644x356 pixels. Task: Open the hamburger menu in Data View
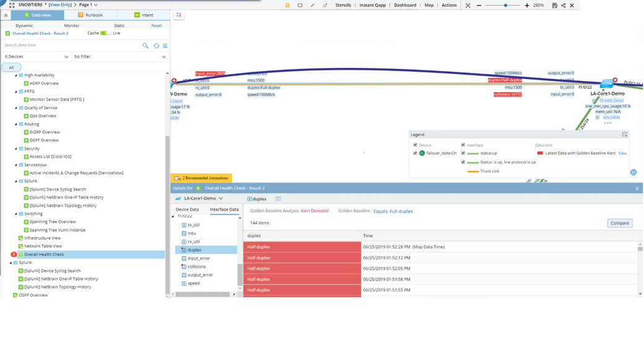point(165,46)
